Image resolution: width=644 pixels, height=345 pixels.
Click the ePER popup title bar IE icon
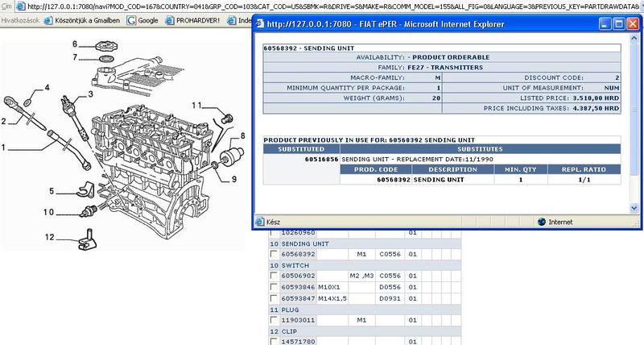point(259,24)
